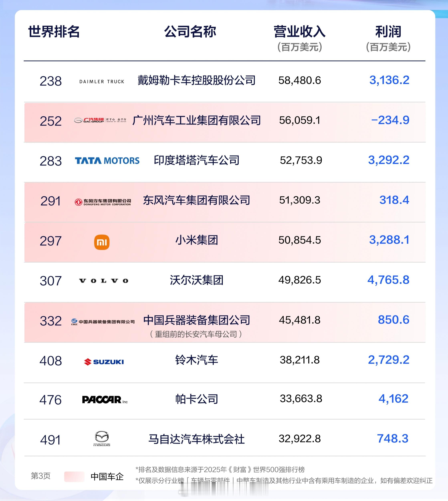Click rank number 408

pyautogui.click(x=51, y=361)
